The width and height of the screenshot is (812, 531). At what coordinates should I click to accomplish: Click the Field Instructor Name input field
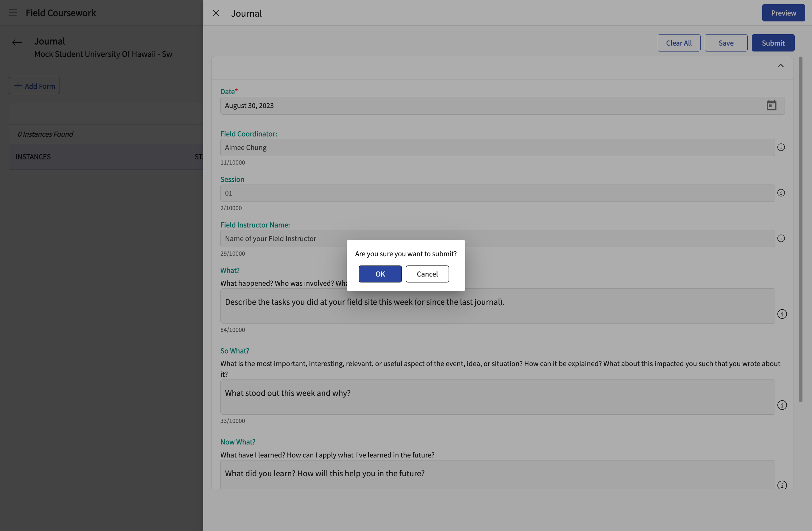tap(497, 239)
